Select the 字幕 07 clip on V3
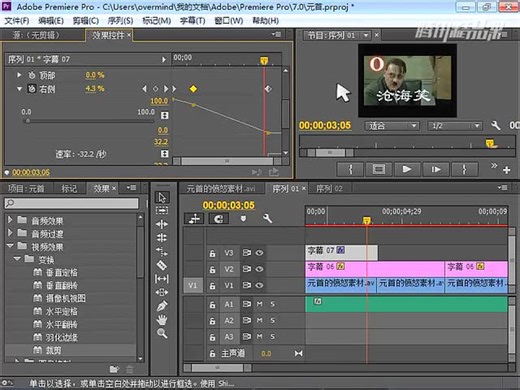The width and height of the screenshot is (520, 390). coord(341,253)
